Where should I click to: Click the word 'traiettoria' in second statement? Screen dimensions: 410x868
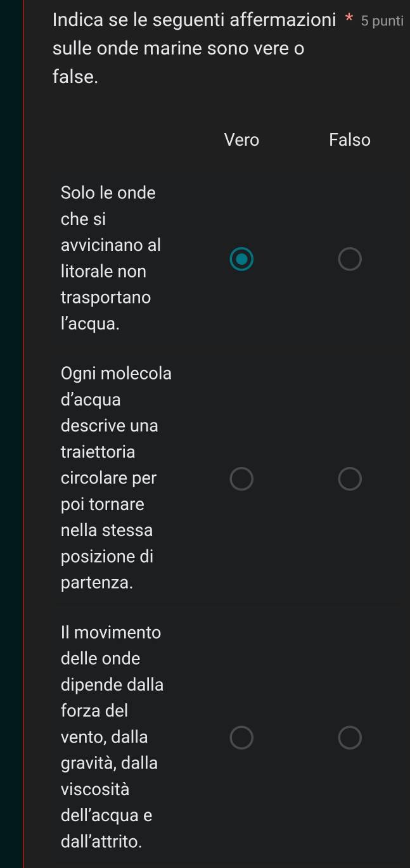(x=98, y=452)
